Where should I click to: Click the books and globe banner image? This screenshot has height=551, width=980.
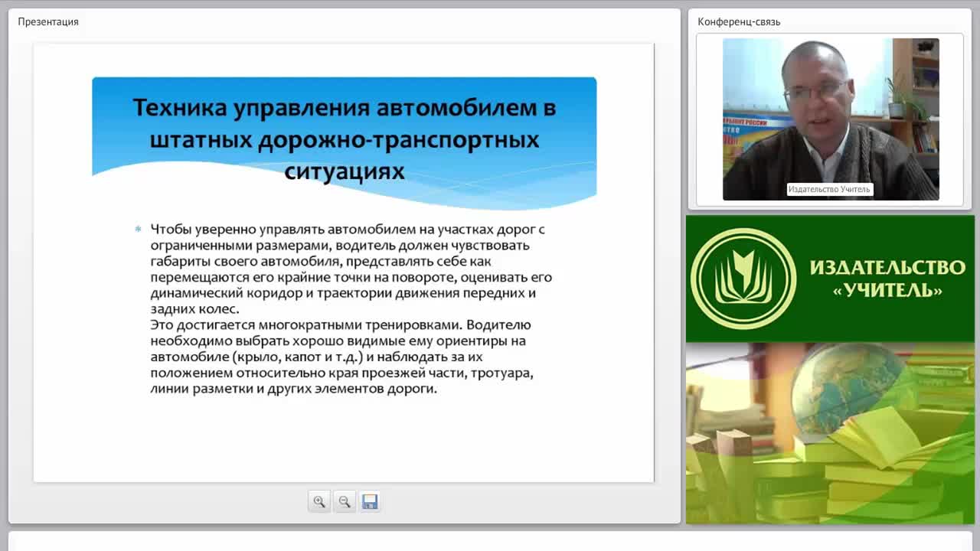830,433
